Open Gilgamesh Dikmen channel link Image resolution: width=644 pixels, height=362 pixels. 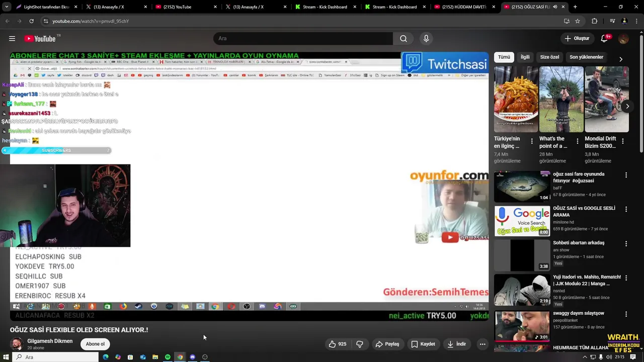pyautogui.click(x=50, y=341)
